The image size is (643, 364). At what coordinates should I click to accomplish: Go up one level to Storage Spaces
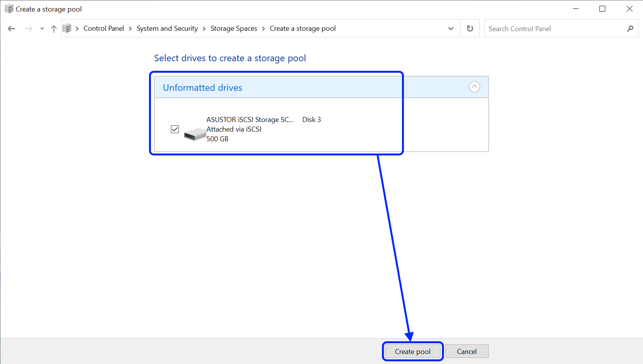click(x=54, y=28)
